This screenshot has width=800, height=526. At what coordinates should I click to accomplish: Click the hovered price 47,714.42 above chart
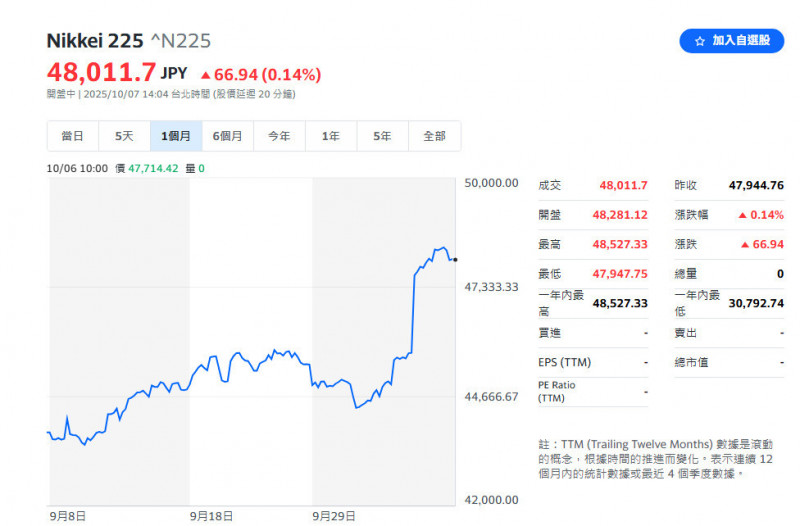tap(153, 168)
